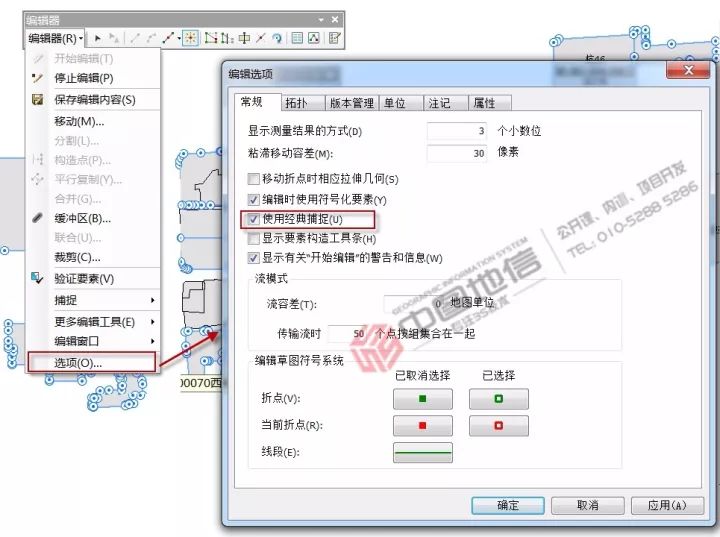
Task: Click the 流容差 field showing 0
Action: pos(414,303)
